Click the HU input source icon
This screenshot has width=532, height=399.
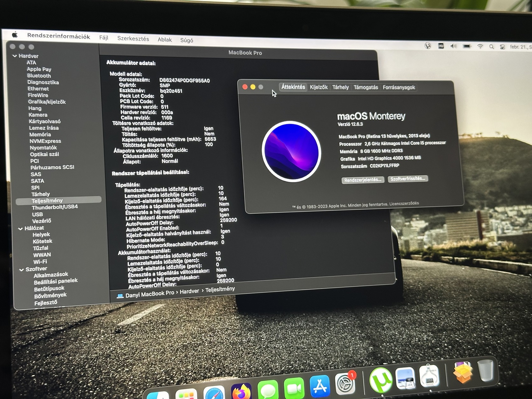click(441, 46)
